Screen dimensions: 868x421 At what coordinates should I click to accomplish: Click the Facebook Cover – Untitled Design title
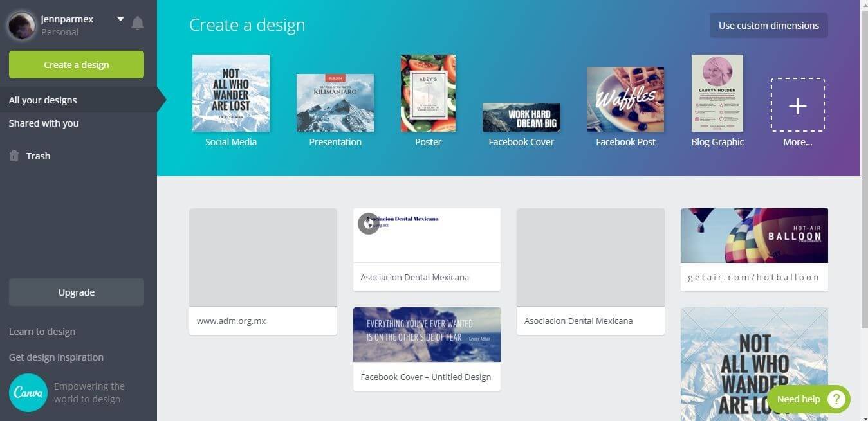click(426, 377)
